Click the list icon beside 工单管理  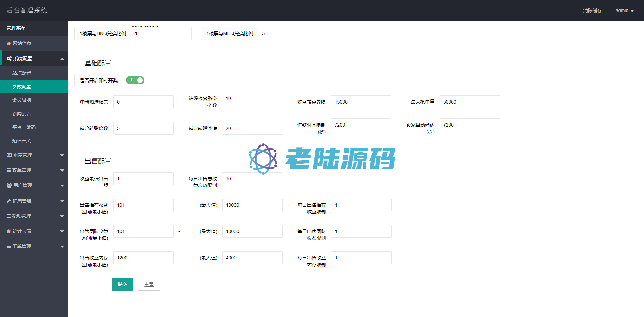[9, 246]
